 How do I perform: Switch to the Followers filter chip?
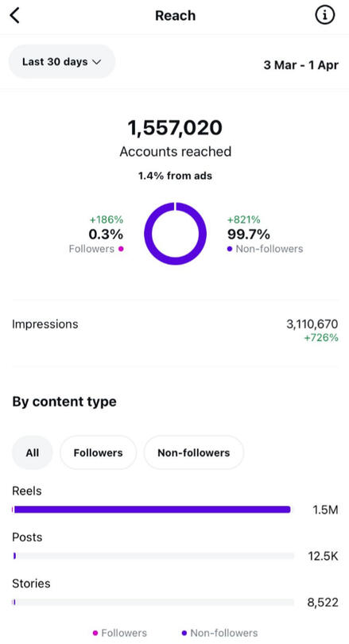pos(98,452)
